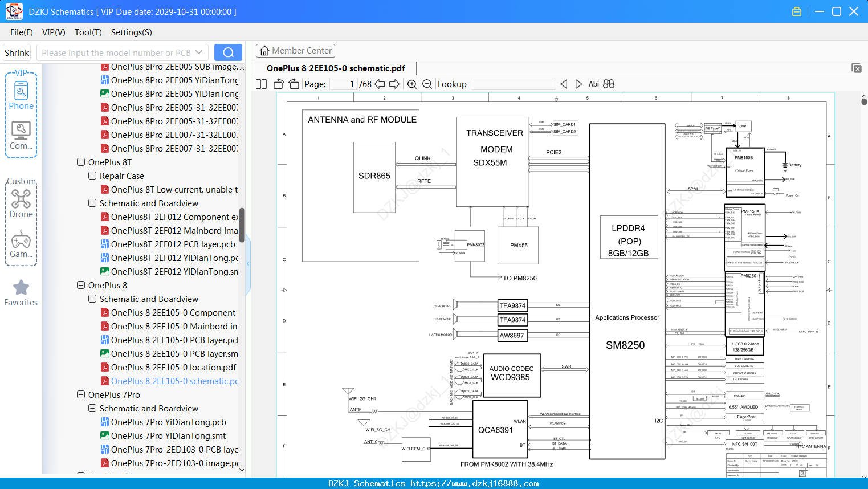Click the Shrink button
This screenshot has width=868, height=489.
(x=17, y=52)
